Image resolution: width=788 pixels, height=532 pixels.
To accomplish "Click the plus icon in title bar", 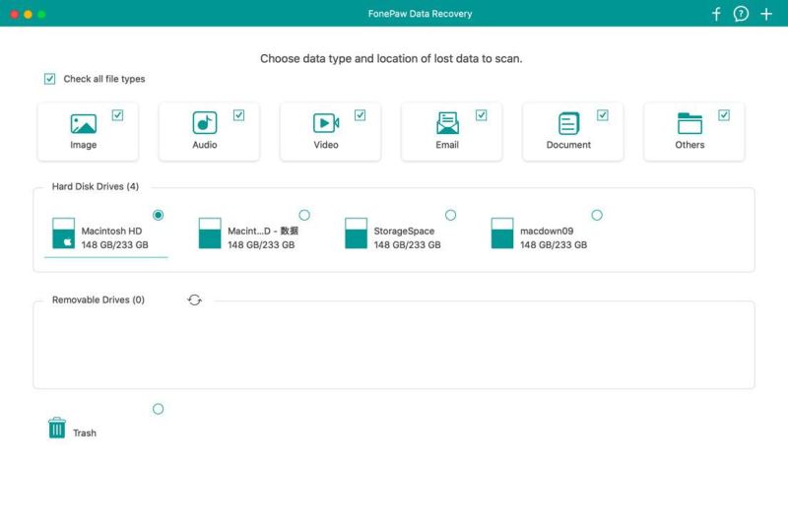I will pos(766,14).
